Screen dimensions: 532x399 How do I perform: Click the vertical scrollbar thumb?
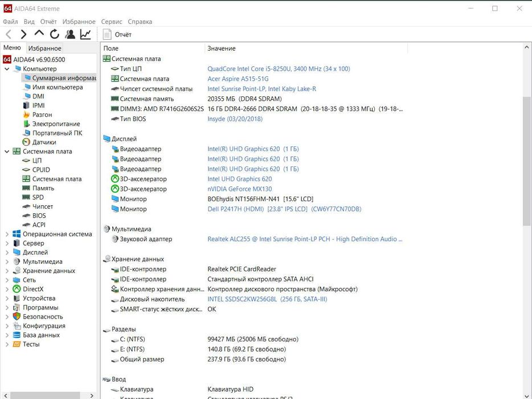coord(526,161)
